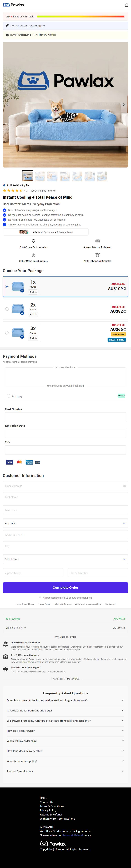Click the Card Number input field
Screen dimensions: 131x868
point(65,417)
